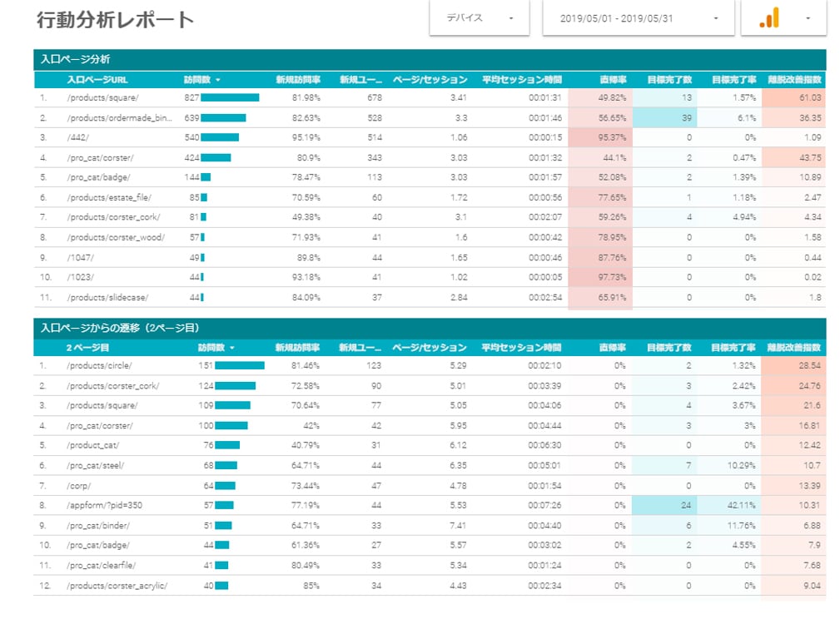Screen dimensions: 840x619
Task: Sort 2ページ目 table by ページ/セッション header
Action: pos(429,348)
